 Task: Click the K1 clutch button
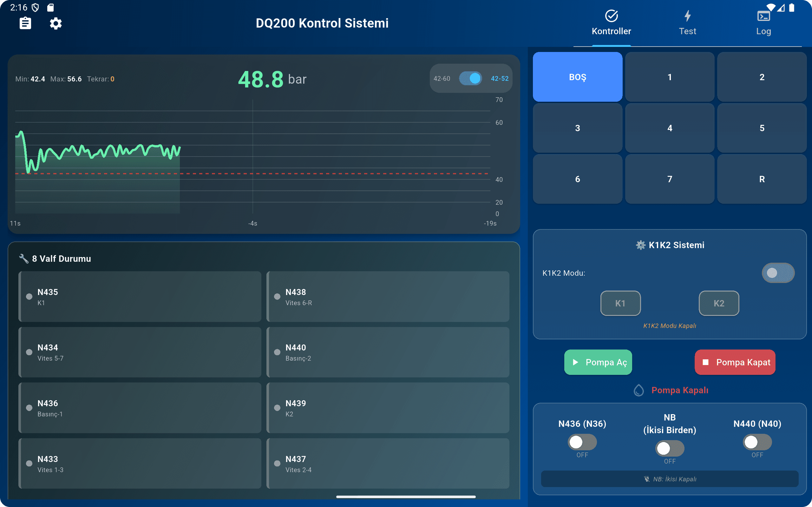tap(620, 303)
